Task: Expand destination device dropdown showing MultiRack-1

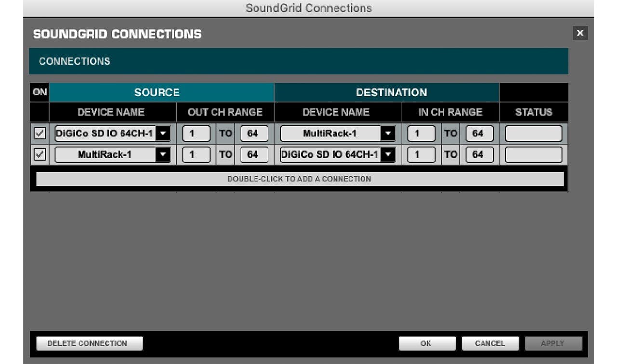Action: click(x=388, y=134)
